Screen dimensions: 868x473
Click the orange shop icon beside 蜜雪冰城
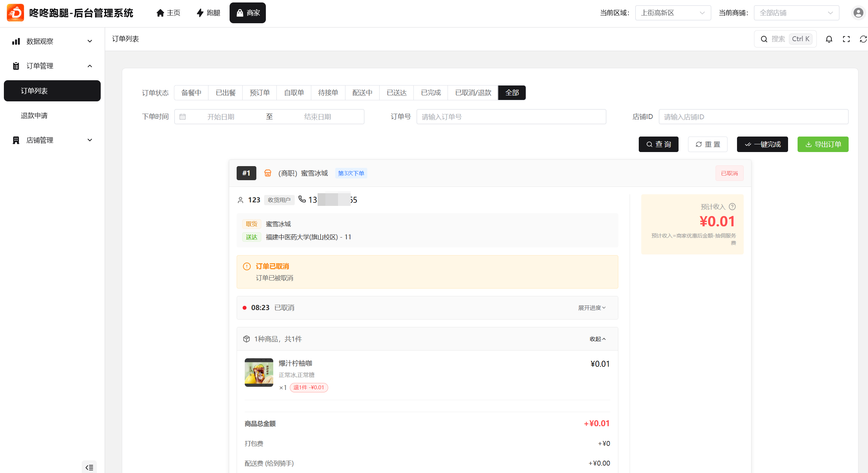click(x=268, y=173)
